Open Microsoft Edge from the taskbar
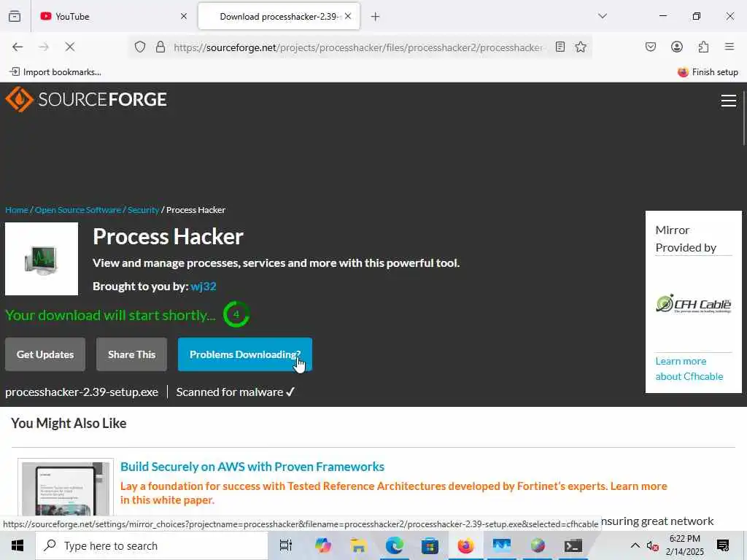The image size is (747, 560). click(x=395, y=545)
